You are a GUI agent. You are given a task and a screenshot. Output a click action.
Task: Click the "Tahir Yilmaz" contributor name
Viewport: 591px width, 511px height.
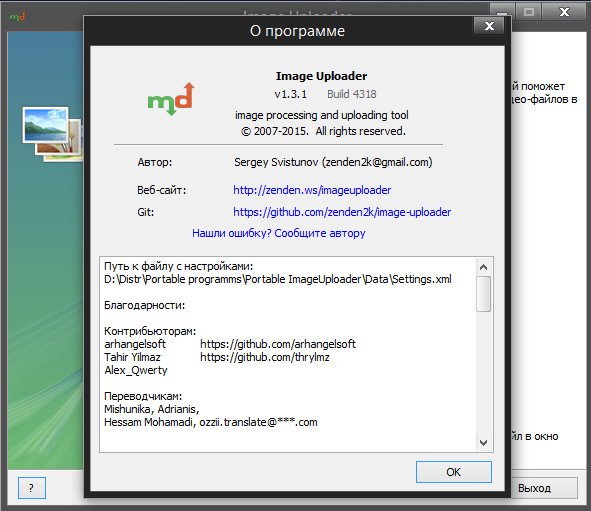pyautogui.click(x=132, y=357)
